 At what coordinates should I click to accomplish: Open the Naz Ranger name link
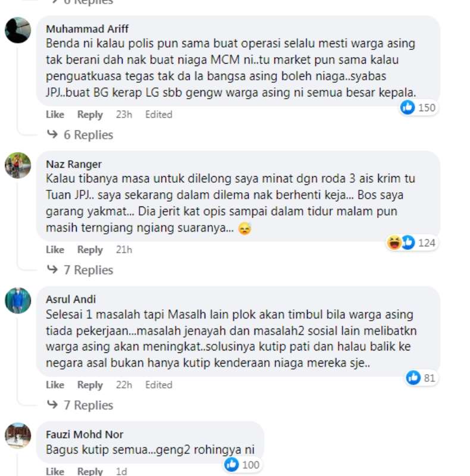point(74,164)
